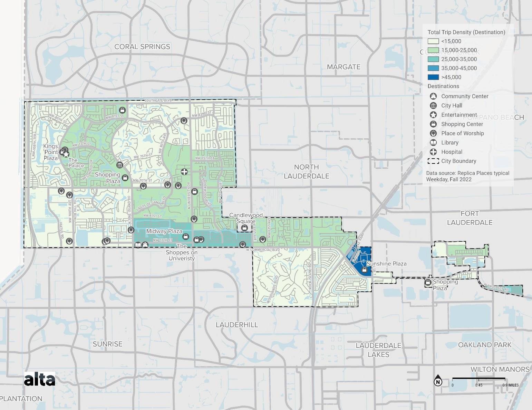Click the alta logo

(x=40, y=379)
